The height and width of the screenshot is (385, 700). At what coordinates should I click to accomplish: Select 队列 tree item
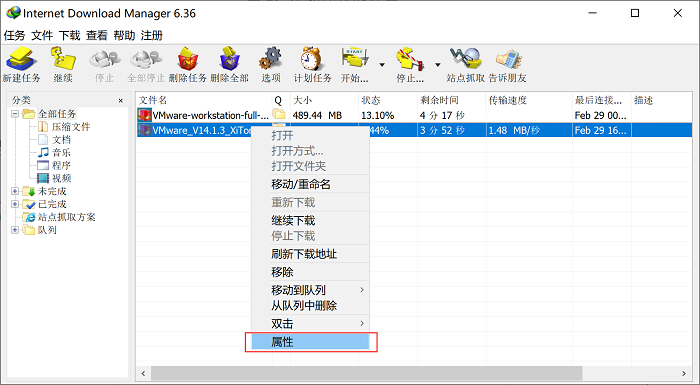[47, 230]
